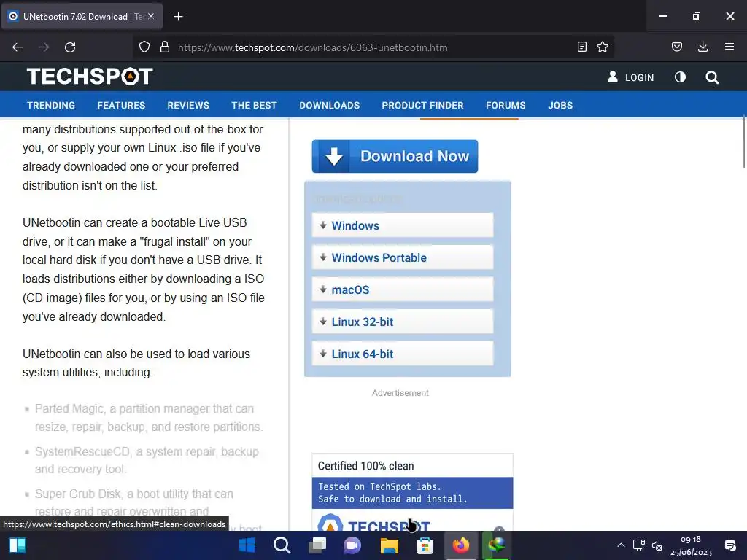
Task: Show hidden system tray icons
Action: pyautogui.click(x=621, y=545)
